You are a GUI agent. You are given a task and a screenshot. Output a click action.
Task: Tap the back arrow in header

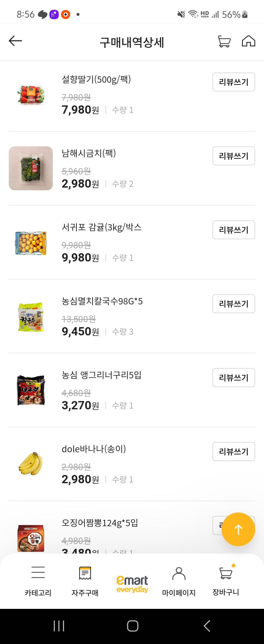[x=16, y=41]
